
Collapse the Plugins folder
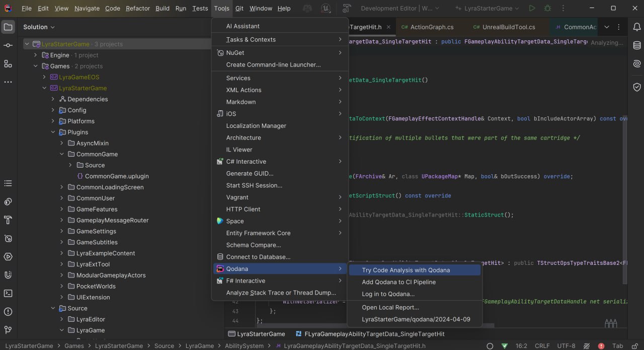(53, 132)
